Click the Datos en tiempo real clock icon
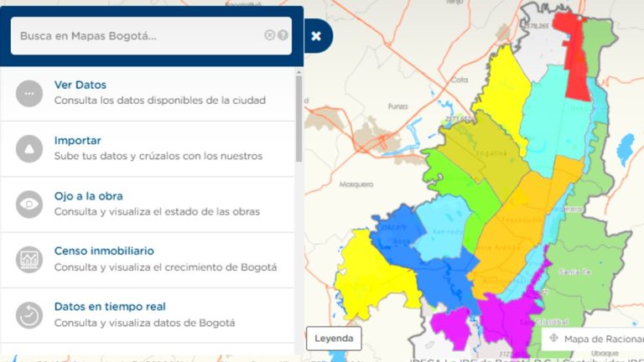Image resolution: width=644 pixels, height=362 pixels. 29,315
